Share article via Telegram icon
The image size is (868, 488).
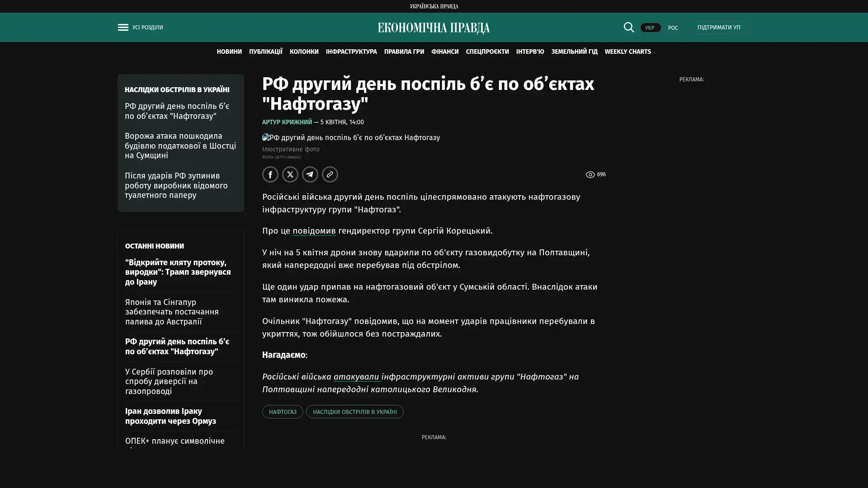pos(310,174)
